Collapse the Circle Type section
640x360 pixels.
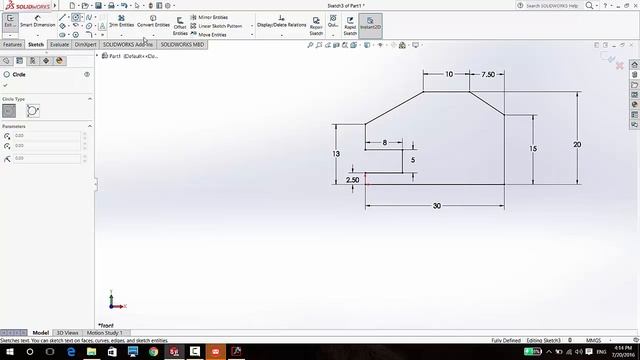pos(89,99)
